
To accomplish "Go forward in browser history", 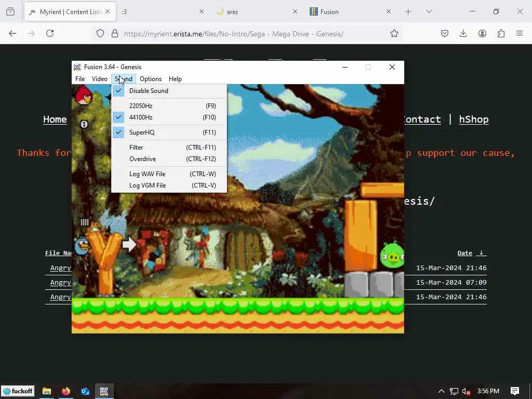I will (x=31, y=33).
